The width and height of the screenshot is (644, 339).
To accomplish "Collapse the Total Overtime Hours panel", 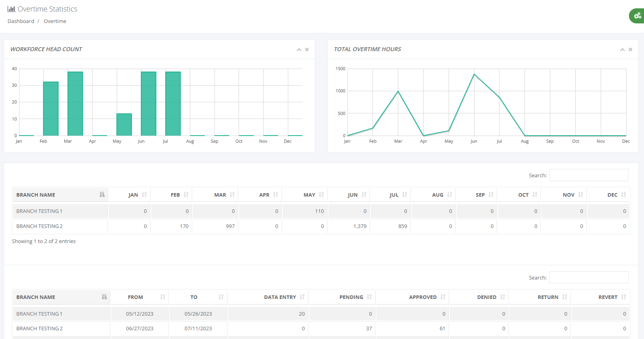I will click(623, 50).
